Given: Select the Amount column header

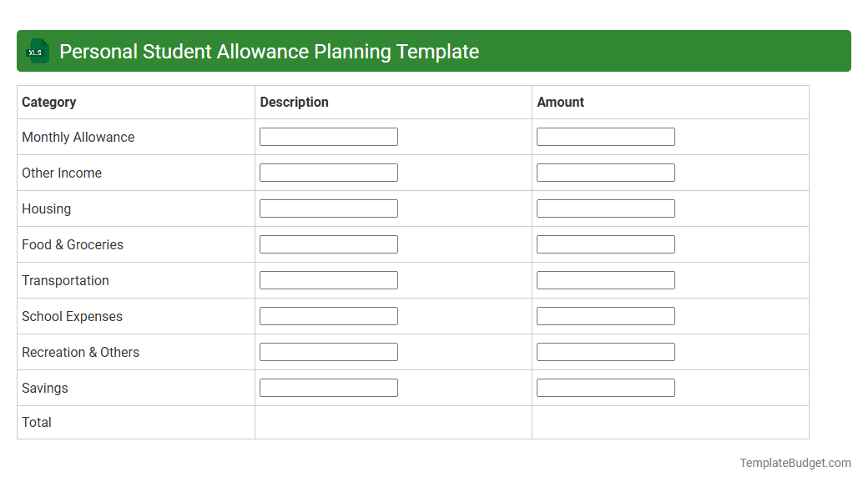Looking at the screenshot, I should [561, 102].
